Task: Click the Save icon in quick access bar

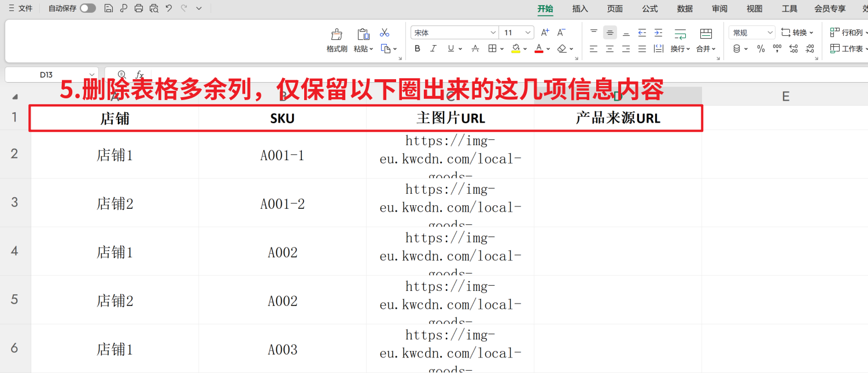Action: point(108,8)
